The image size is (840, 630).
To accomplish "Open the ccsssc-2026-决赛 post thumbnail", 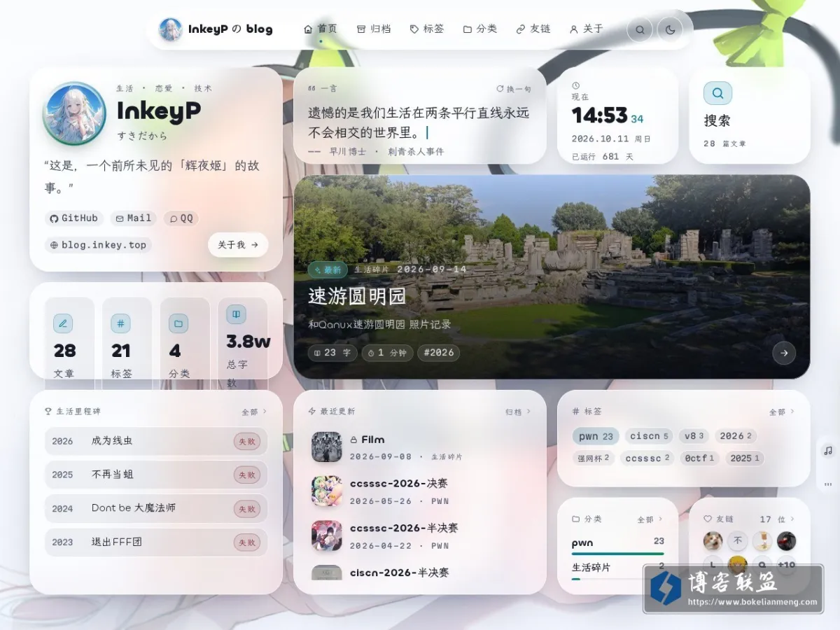I will click(x=326, y=491).
